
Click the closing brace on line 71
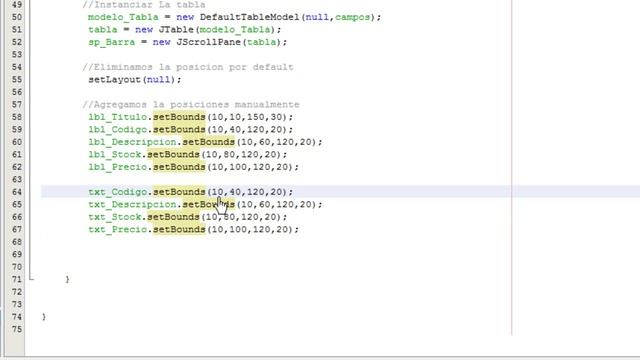(67, 279)
